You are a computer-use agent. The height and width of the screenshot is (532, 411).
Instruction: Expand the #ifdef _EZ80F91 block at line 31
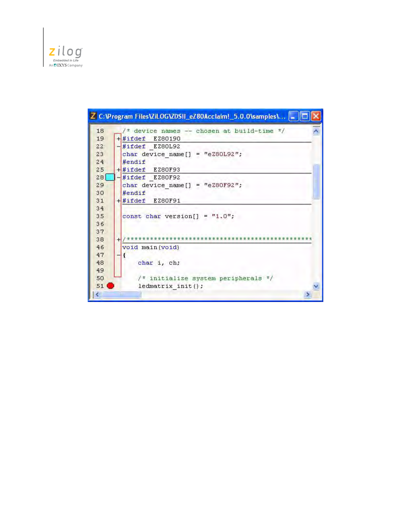(118, 201)
